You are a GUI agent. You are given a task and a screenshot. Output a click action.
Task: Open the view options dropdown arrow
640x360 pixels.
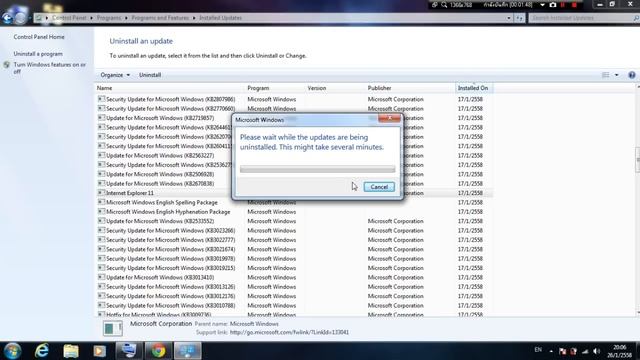click(x=616, y=75)
